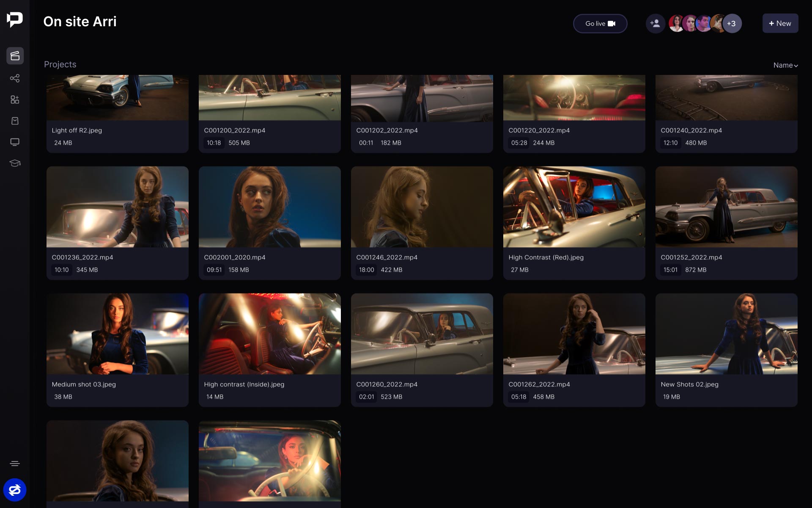
Task: Open the share nodes sidebar icon
Action: click(15, 78)
